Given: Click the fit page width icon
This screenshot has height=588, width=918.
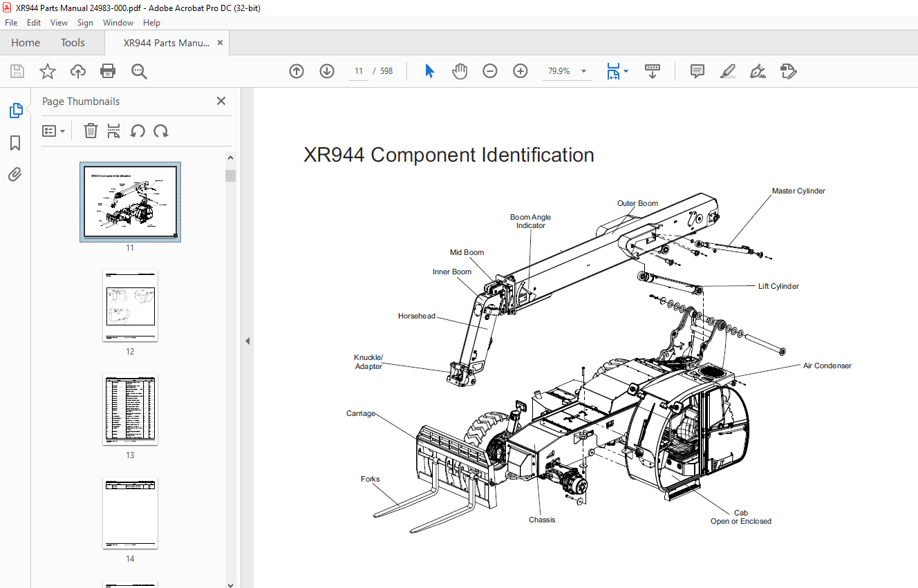Looking at the screenshot, I should (x=613, y=71).
